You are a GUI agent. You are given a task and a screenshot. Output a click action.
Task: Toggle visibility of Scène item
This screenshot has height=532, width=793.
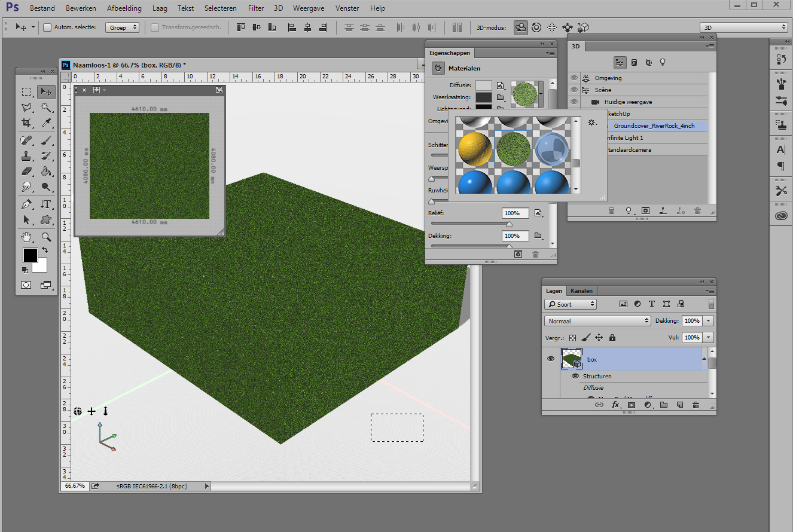tap(575, 90)
